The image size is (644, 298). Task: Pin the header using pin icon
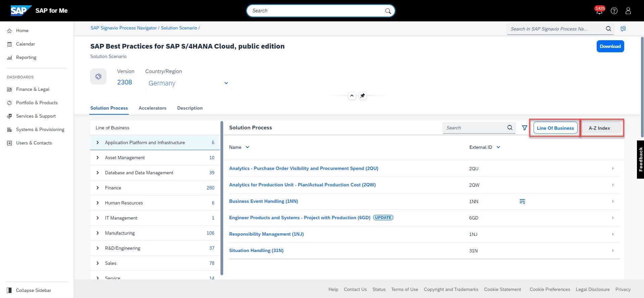coord(362,96)
